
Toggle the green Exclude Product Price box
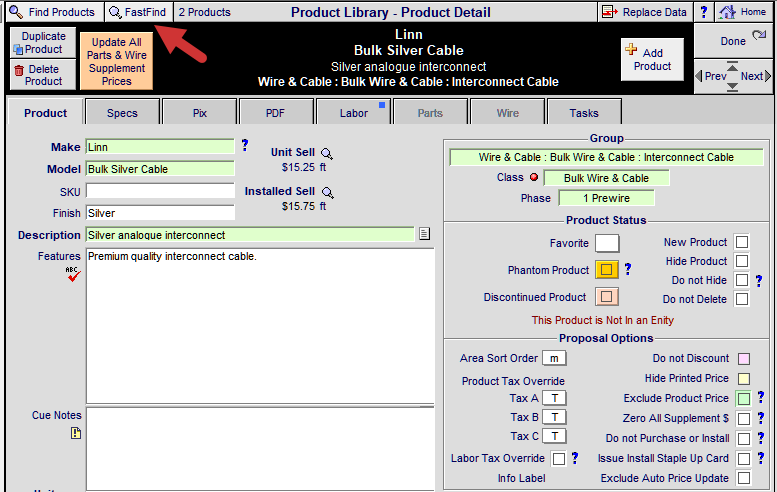[744, 398]
